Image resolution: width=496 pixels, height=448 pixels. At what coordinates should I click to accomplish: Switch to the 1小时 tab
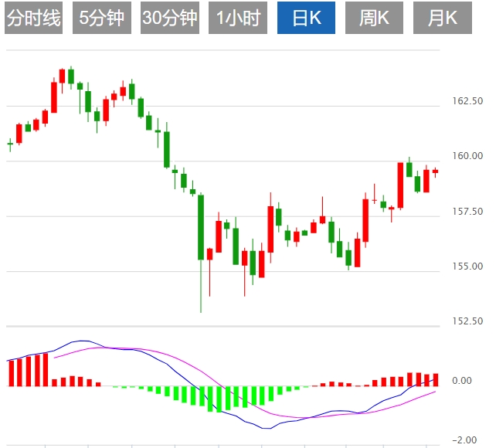[238, 19]
